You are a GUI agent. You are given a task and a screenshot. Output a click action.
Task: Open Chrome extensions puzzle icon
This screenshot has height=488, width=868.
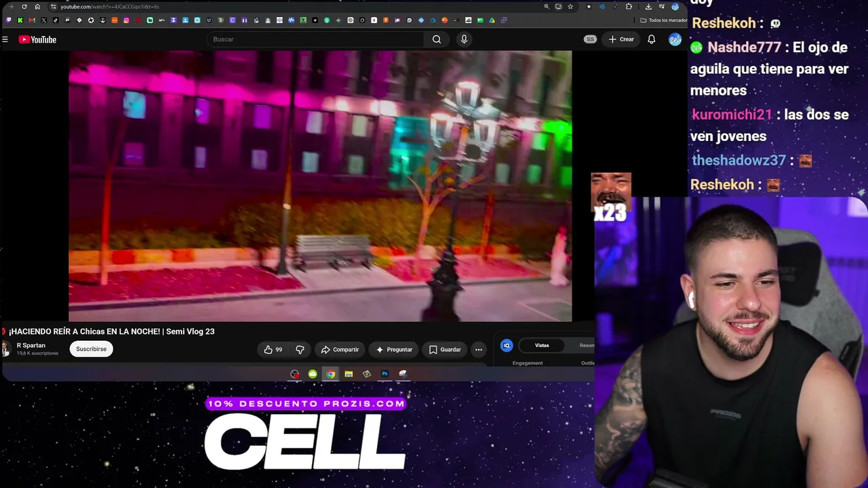(629, 7)
